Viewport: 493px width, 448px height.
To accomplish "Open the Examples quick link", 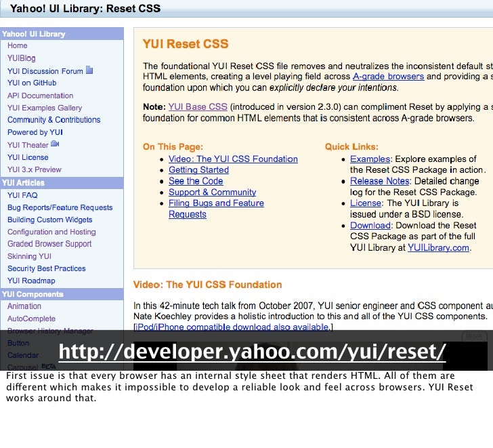I will [x=370, y=159].
